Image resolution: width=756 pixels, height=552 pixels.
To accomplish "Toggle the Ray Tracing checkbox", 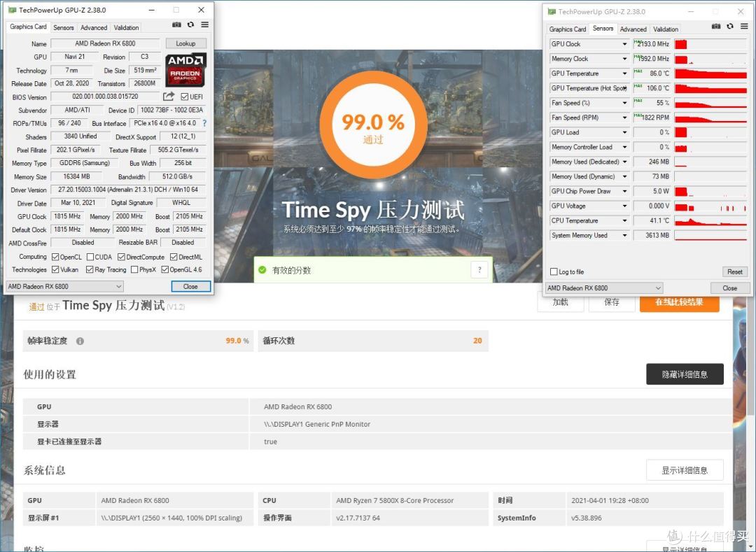I will (x=90, y=269).
